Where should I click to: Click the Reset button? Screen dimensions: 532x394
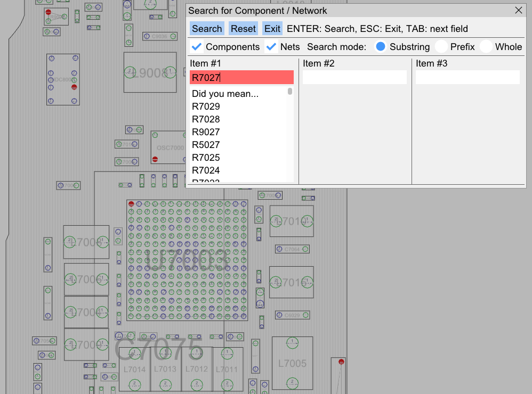(243, 29)
